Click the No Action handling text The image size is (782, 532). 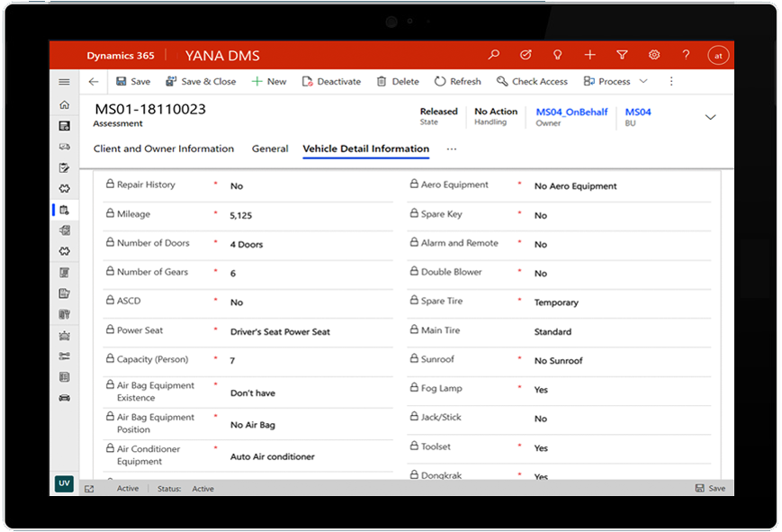pos(496,112)
